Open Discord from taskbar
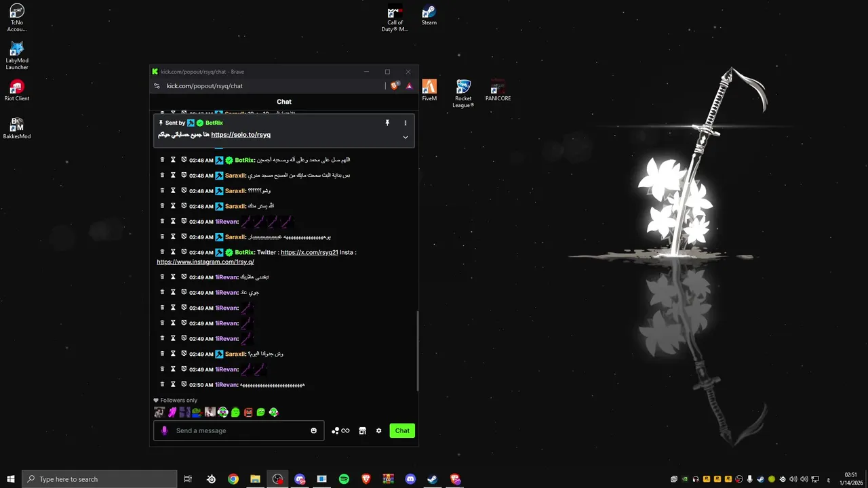The height and width of the screenshot is (488, 868). coord(410,479)
